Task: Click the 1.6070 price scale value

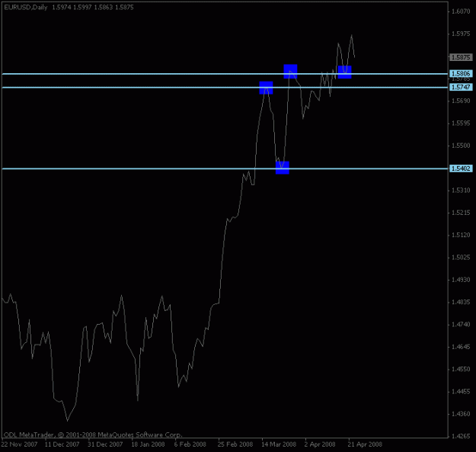Action: [461, 11]
